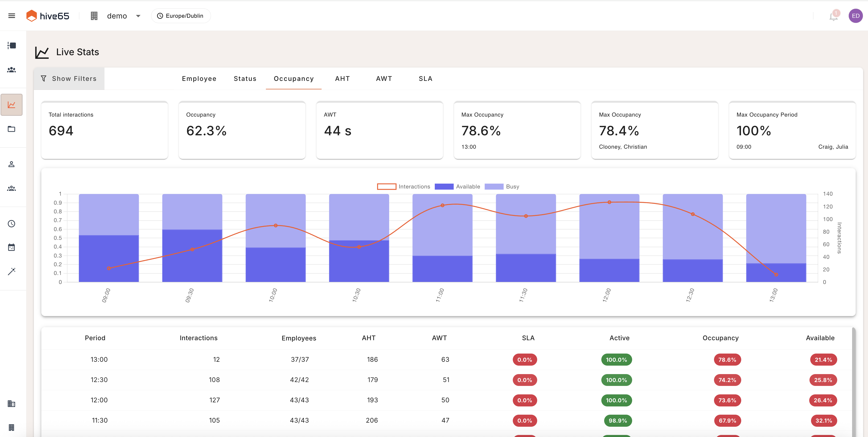Open the ED user avatar menu

(855, 16)
